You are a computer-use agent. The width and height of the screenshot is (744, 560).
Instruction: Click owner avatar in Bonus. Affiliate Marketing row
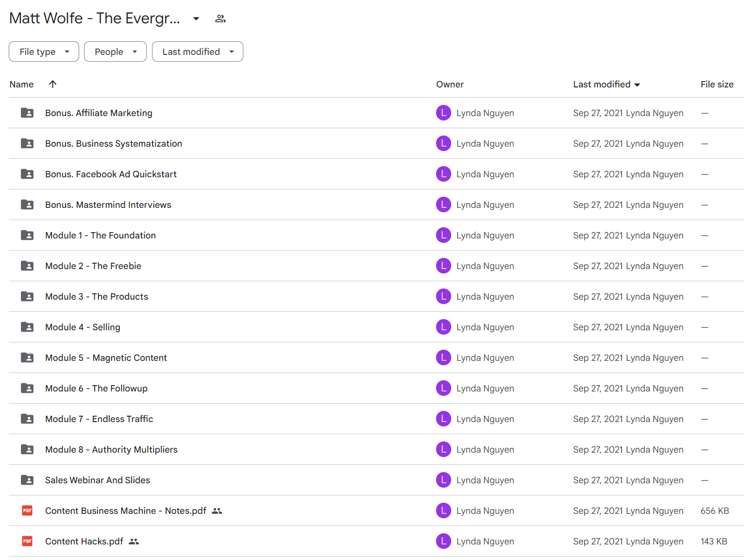coord(443,113)
